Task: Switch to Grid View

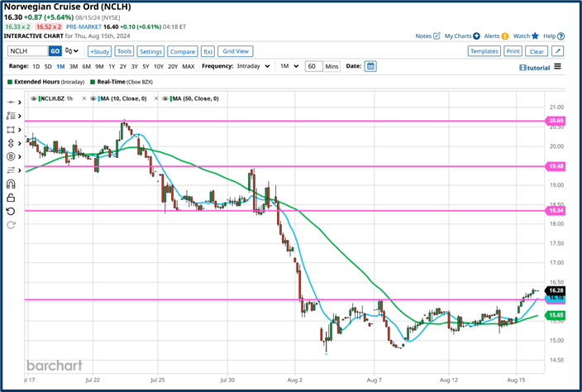Action: [x=236, y=51]
